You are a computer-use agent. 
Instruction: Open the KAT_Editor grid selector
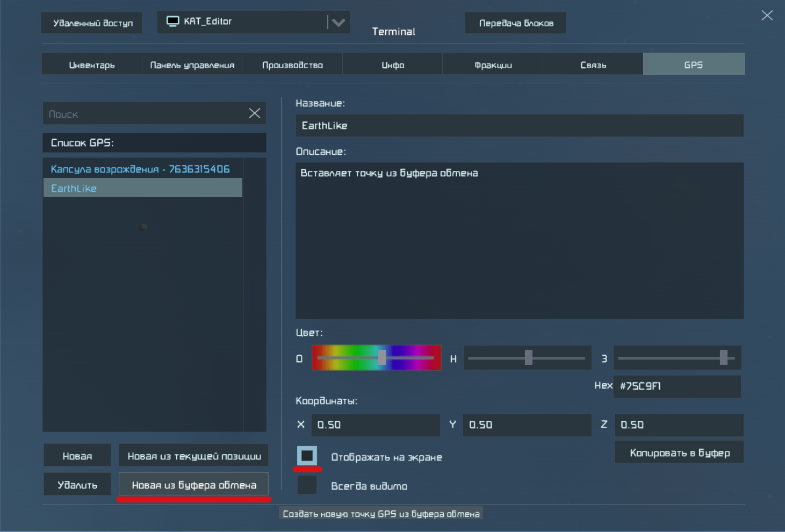[253, 23]
